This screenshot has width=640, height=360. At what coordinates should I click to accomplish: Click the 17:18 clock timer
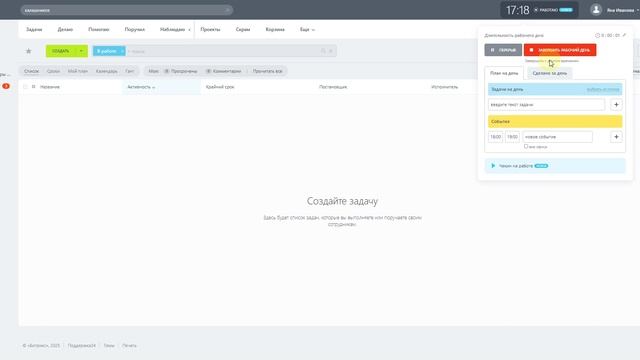point(518,10)
